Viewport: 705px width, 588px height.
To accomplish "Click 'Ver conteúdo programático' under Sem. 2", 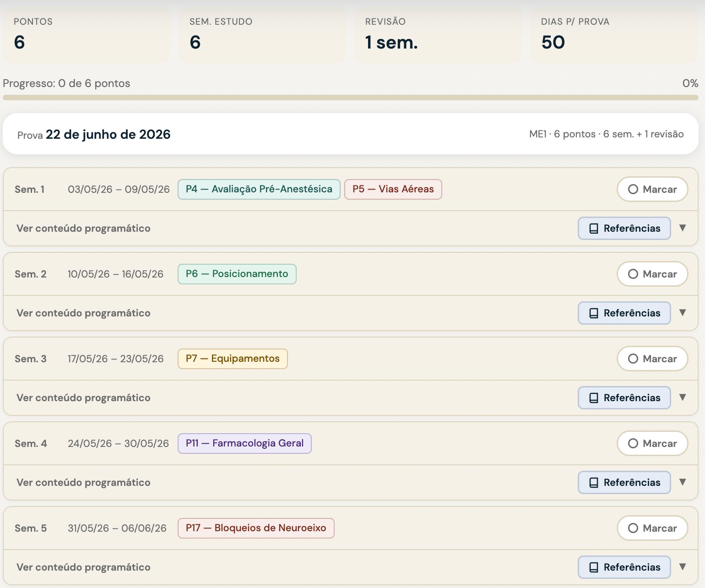I will point(83,313).
